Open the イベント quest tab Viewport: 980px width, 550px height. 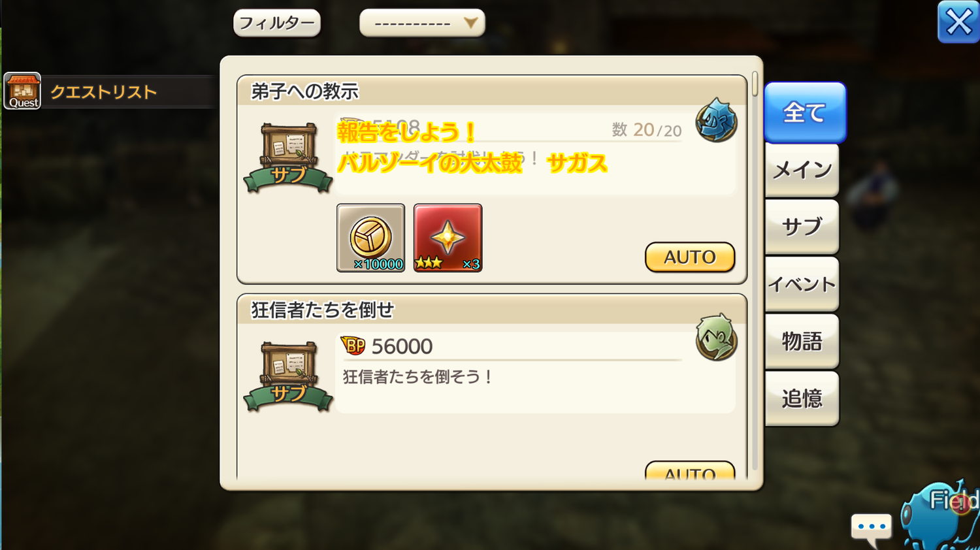tap(802, 284)
